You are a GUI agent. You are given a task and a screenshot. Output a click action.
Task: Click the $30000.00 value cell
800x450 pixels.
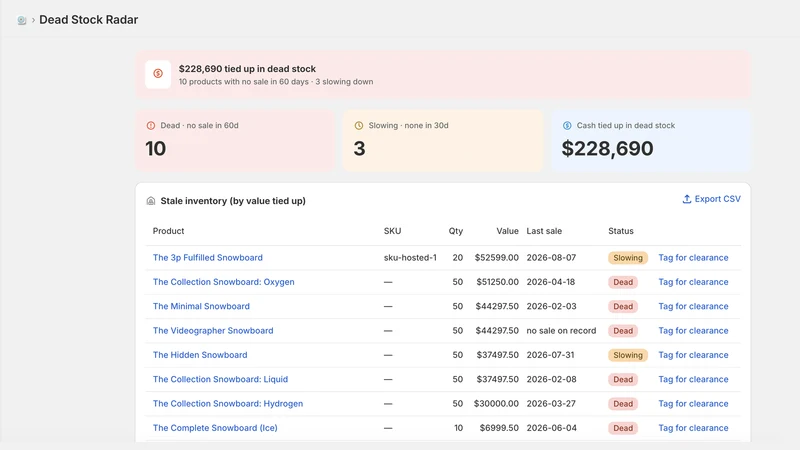496,404
